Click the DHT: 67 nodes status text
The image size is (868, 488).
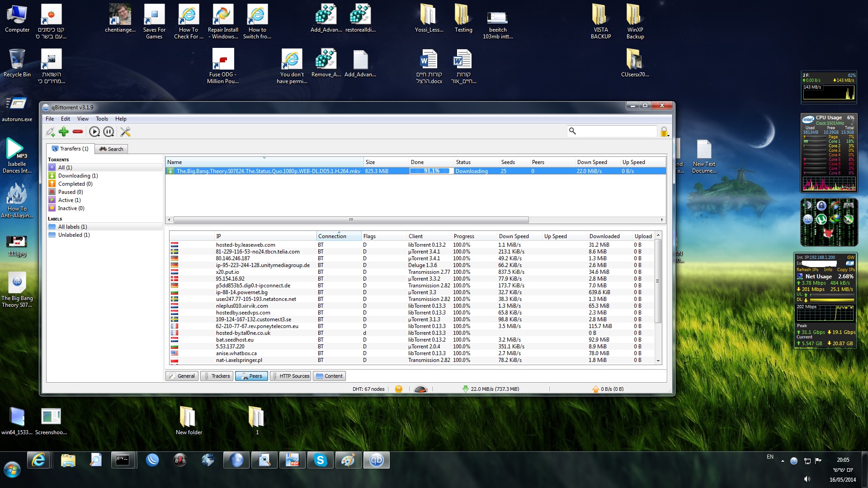pos(368,389)
